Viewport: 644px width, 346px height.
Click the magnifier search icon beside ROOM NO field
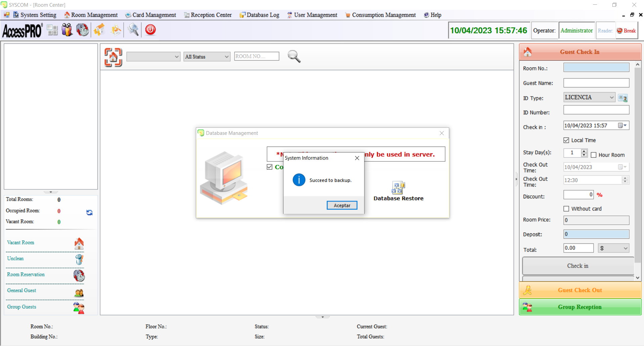[294, 56]
